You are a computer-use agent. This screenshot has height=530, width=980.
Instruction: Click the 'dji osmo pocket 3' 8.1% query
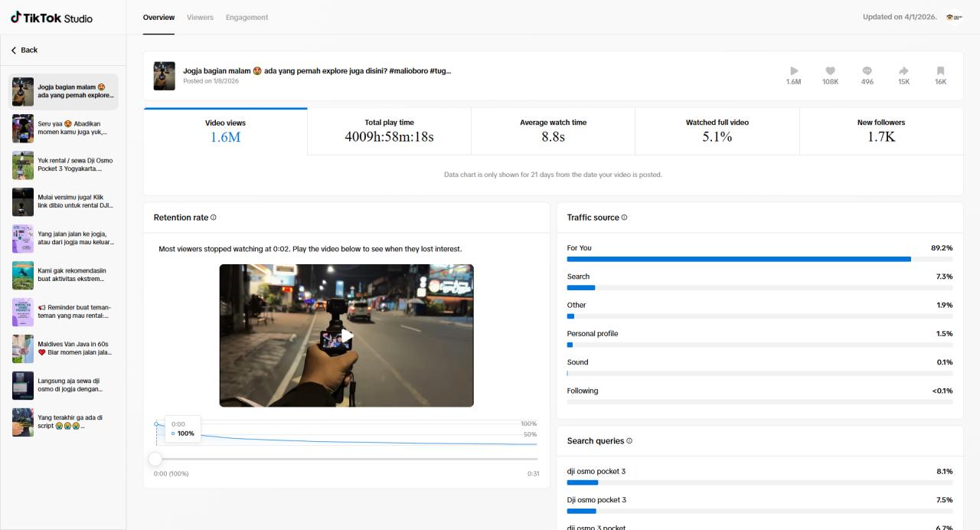coord(759,476)
